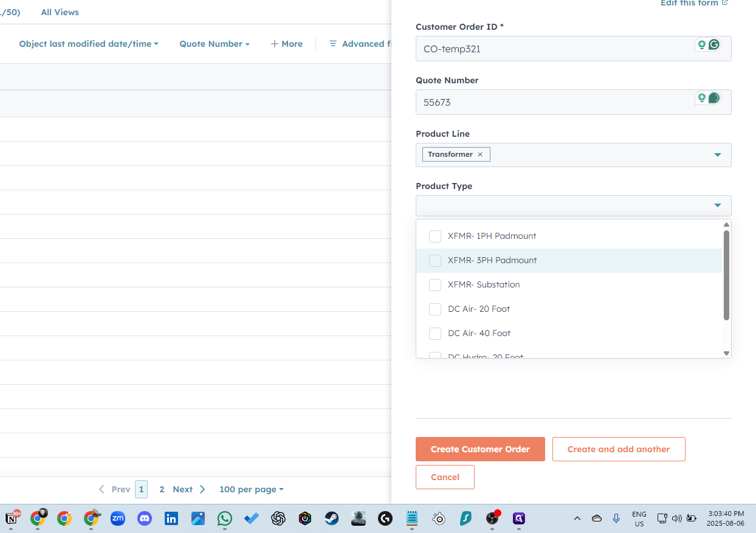Open the Zoom app in the taskbar
Screen dimensions: 756x533
(x=117, y=518)
